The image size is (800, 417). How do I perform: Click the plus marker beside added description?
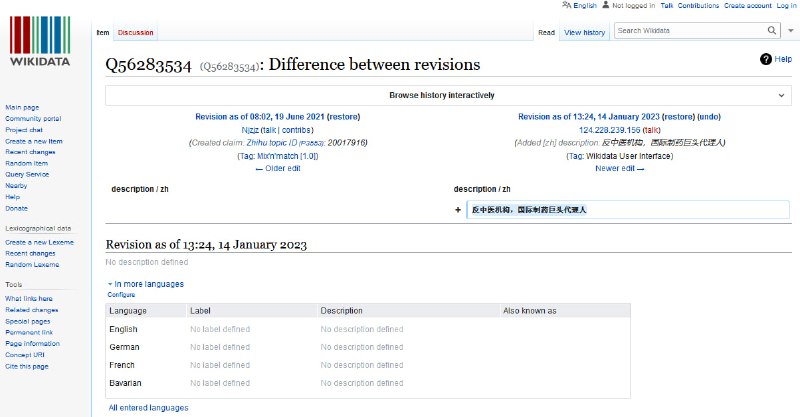click(458, 210)
